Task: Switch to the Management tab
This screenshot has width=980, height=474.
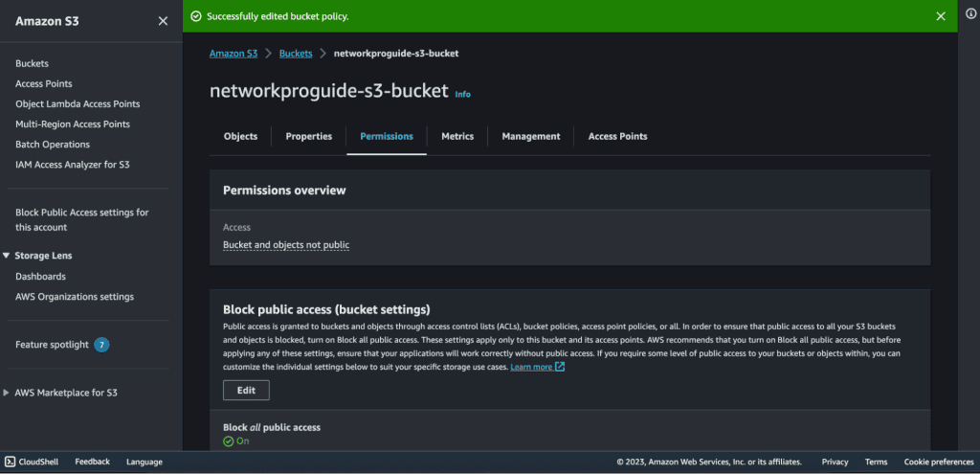Action: (x=530, y=136)
